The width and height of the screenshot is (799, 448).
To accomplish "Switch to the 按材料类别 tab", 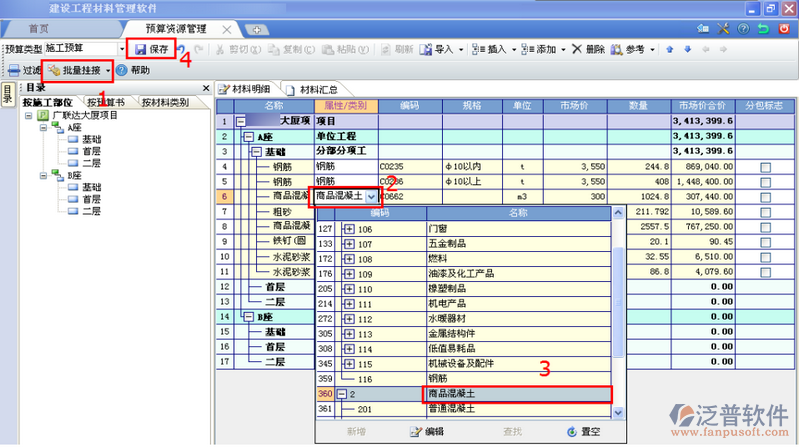I will click(x=164, y=102).
